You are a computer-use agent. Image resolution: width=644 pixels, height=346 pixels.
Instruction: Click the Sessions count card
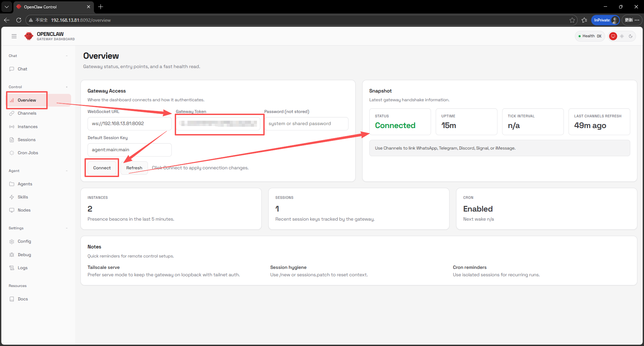click(x=359, y=209)
